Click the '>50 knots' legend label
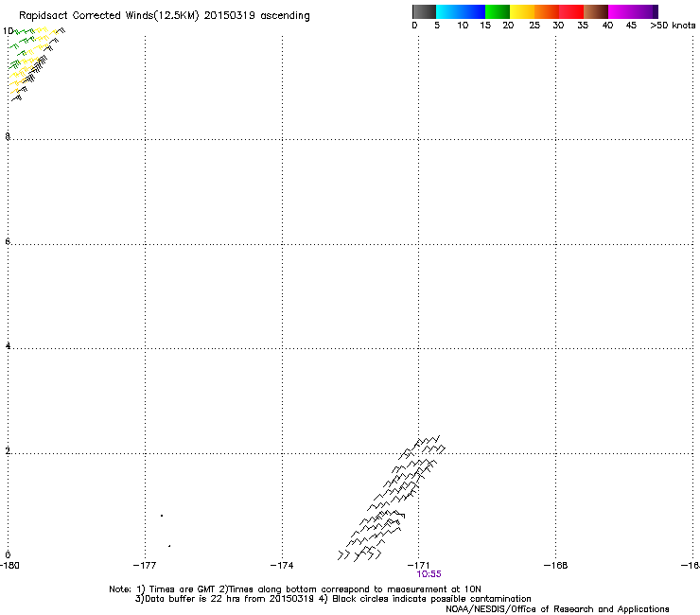This screenshot has height=615, width=700. click(673, 26)
